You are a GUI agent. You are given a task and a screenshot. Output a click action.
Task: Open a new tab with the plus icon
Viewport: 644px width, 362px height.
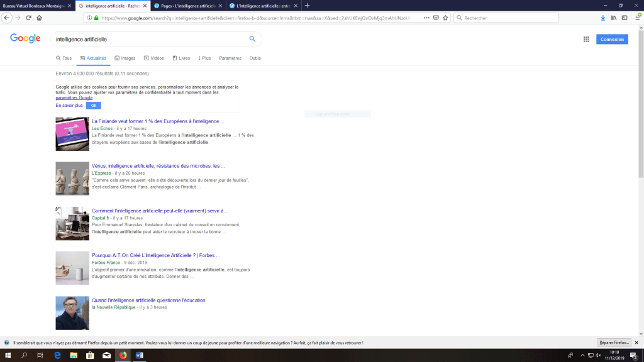click(x=307, y=6)
